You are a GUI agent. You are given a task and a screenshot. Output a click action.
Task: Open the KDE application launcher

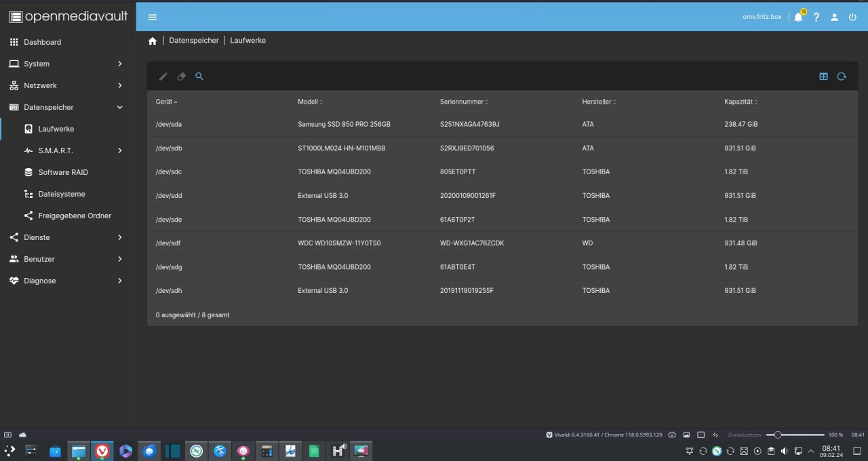coord(10,451)
